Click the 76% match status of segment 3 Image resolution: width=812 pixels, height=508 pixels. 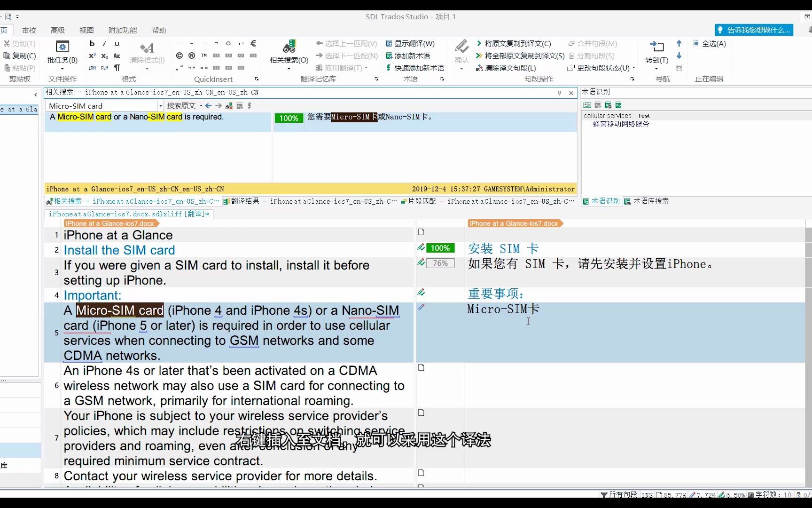tap(440, 263)
